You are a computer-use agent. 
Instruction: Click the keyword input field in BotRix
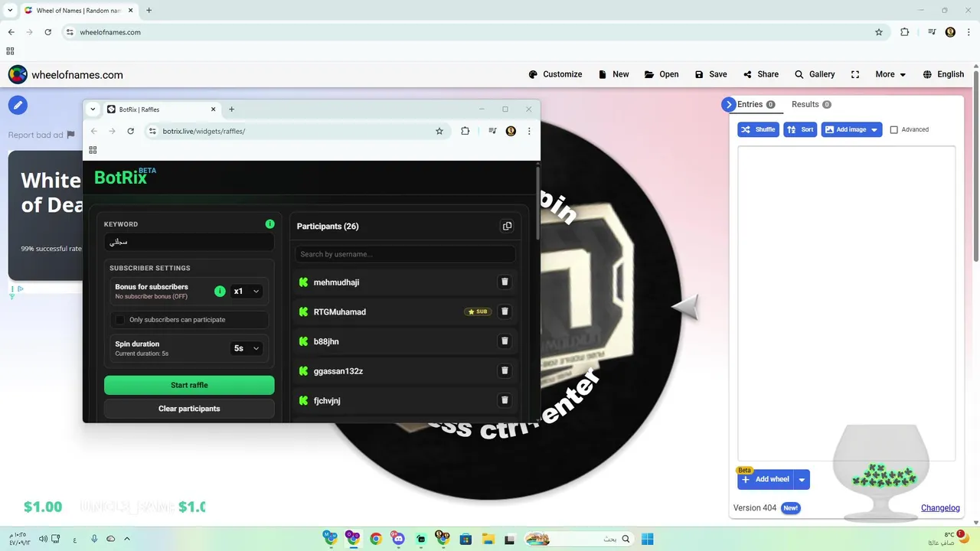[189, 242]
